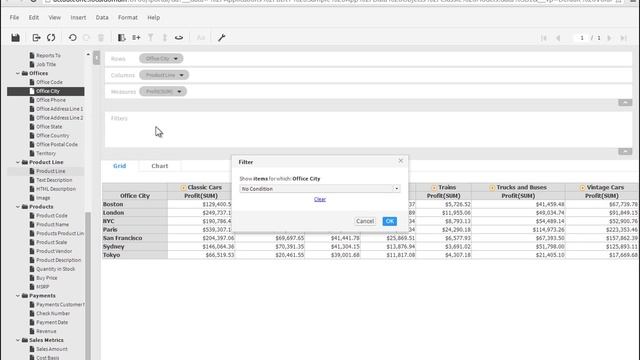The height and width of the screenshot is (360, 640).
Task: Open the File menu
Action: tap(14, 18)
